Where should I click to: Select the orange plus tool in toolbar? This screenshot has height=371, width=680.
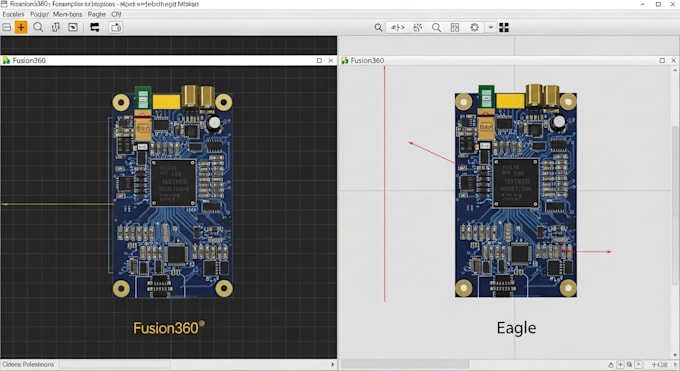[x=21, y=27]
